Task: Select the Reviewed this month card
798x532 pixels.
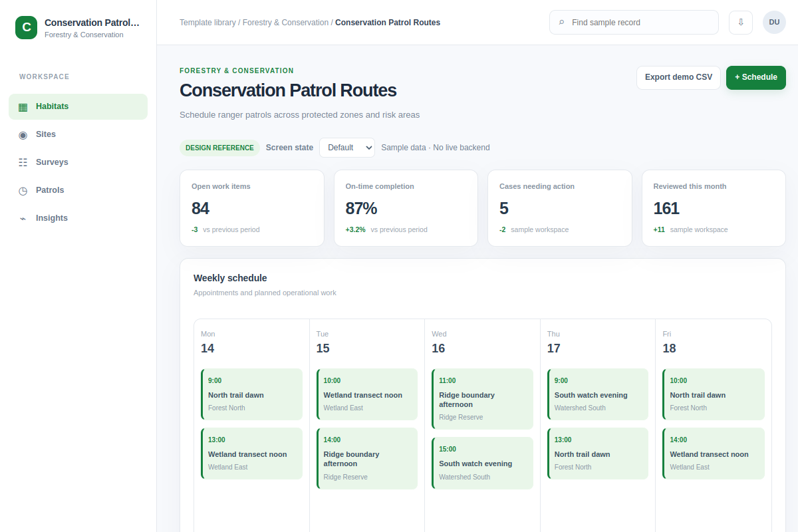Action: pos(714,208)
